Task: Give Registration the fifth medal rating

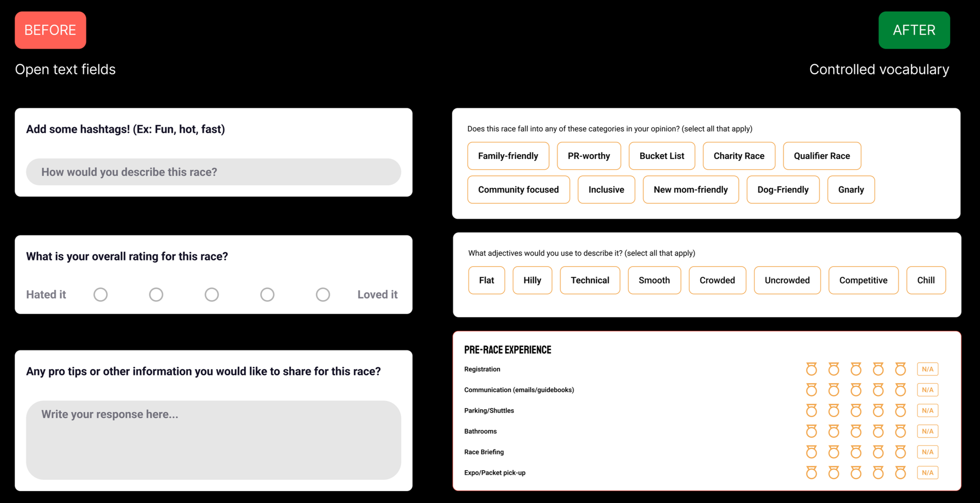Action: [x=900, y=369]
